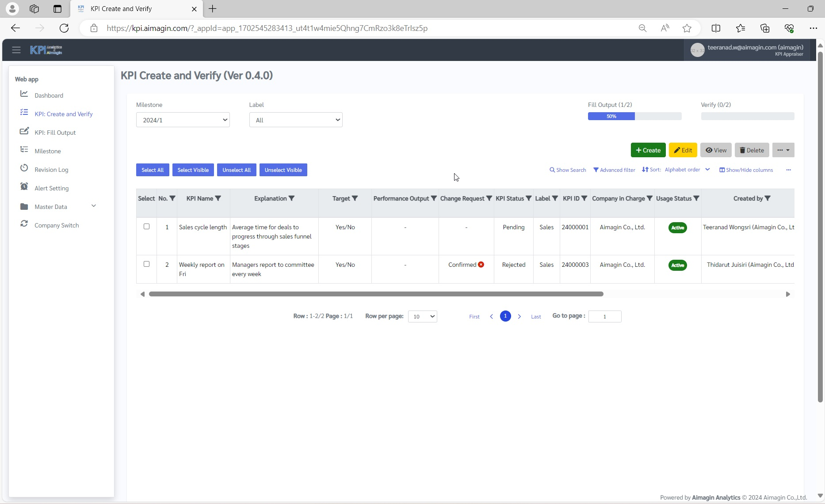Viewport: 825px width, 504px height.
Task: Open the Milestone 2024/1 dropdown
Action: 183,120
